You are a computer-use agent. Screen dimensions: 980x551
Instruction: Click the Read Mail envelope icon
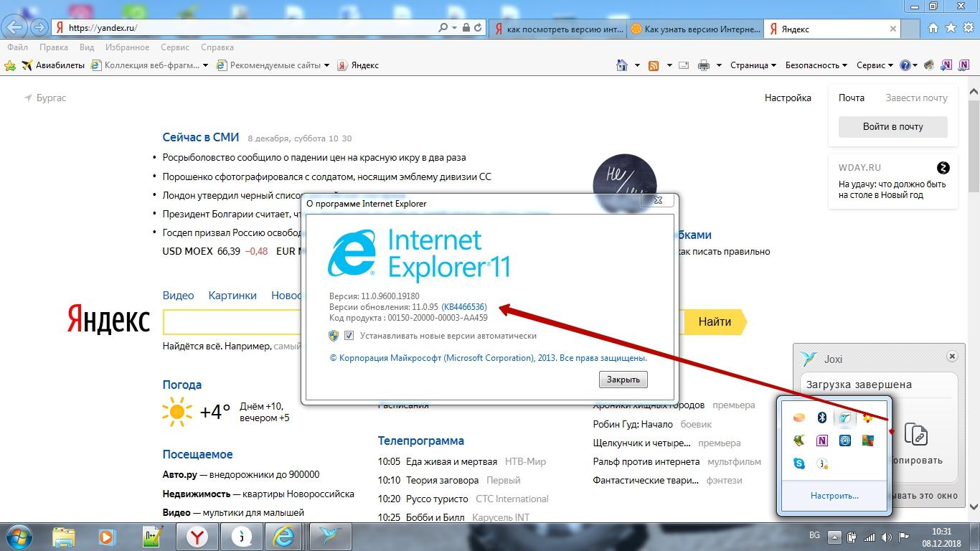[x=684, y=65]
